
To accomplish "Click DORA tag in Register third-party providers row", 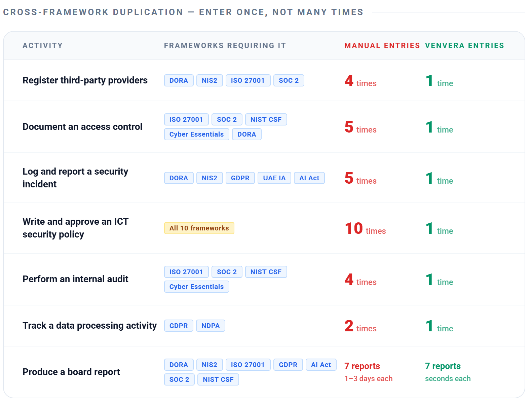I will point(179,80).
